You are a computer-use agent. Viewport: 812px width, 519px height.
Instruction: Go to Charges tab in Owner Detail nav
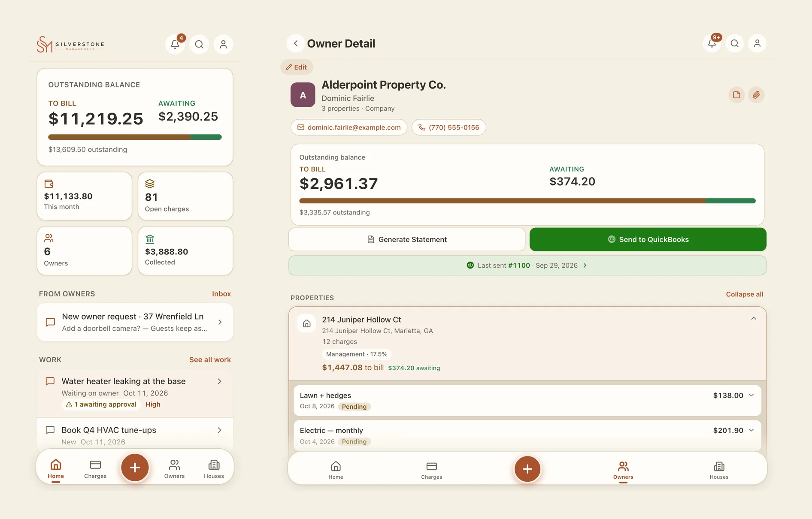pos(431,470)
